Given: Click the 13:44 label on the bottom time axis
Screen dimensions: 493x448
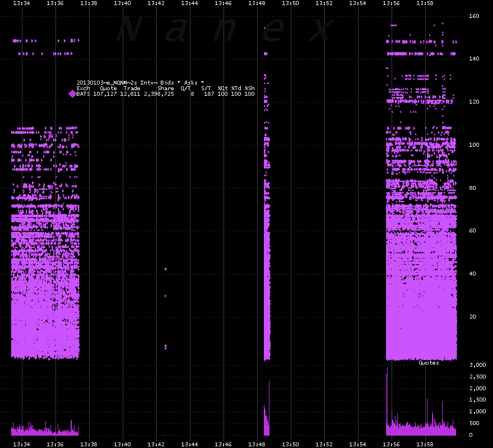Looking at the screenshot, I should point(189,444).
